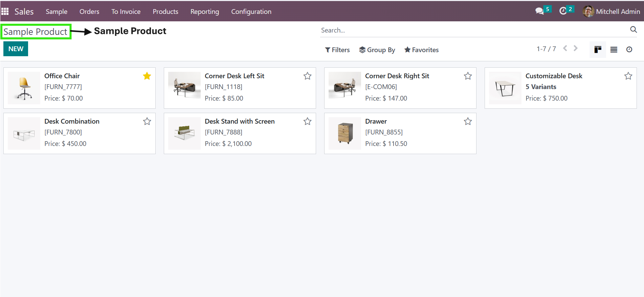Click Desk Stand with Screen name
The image size is (644, 297).
(x=240, y=121)
